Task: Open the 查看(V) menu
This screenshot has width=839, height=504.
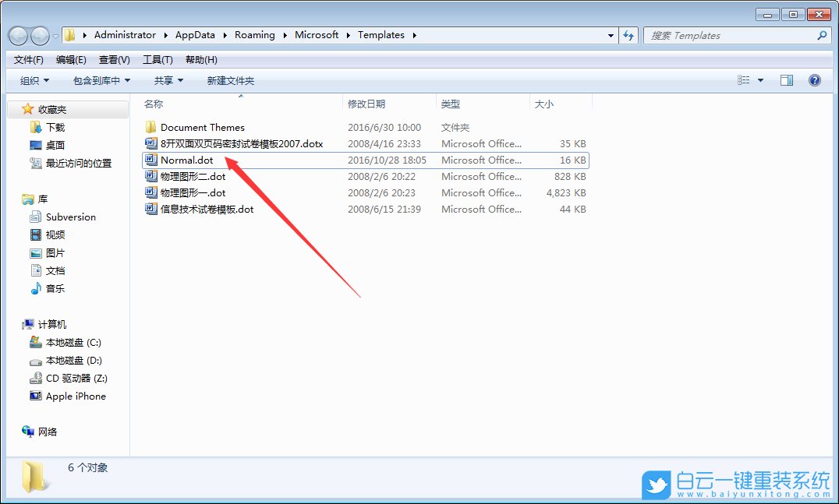Action: pyautogui.click(x=114, y=59)
